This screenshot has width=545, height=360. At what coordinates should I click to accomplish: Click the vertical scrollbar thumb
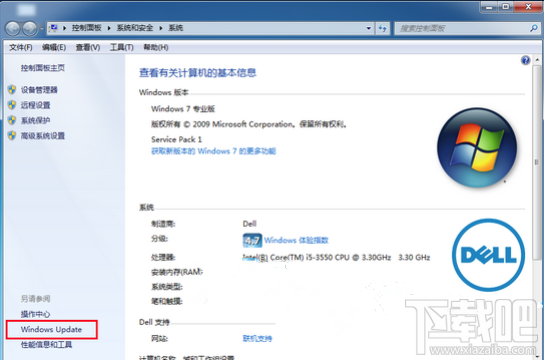click(537, 162)
